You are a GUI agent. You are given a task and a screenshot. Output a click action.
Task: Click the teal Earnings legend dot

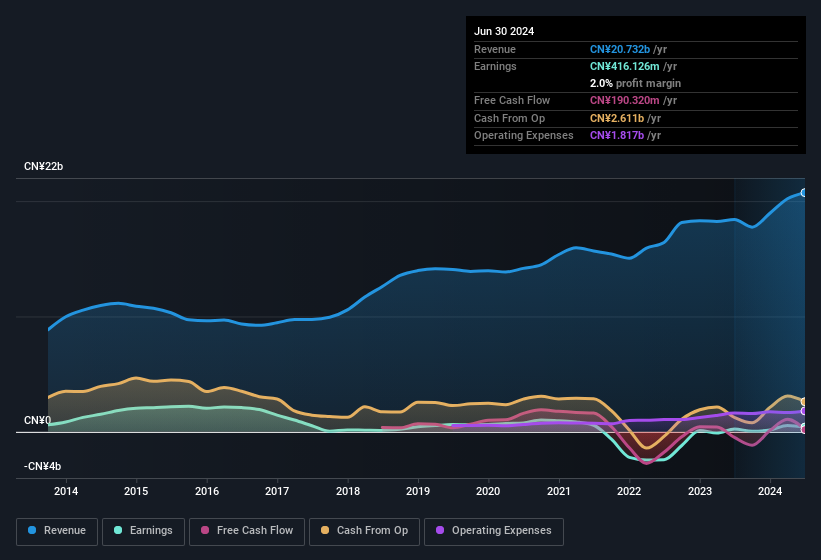tap(118, 531)
